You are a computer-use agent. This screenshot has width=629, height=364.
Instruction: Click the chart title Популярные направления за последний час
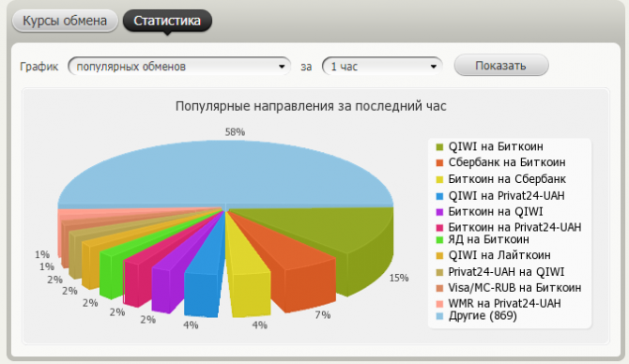pos(311,106)
